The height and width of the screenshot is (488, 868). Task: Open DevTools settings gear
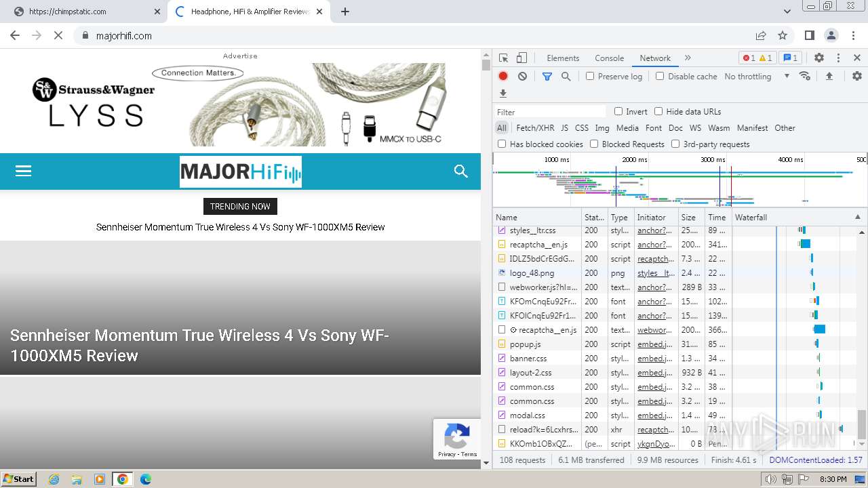[819, 58]
